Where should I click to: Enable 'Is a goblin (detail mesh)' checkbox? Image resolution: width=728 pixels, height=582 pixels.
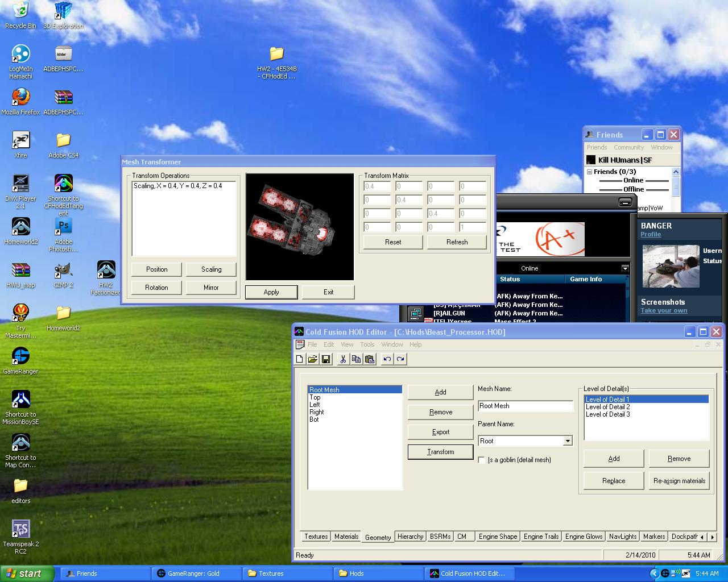[x=482, y=460]
